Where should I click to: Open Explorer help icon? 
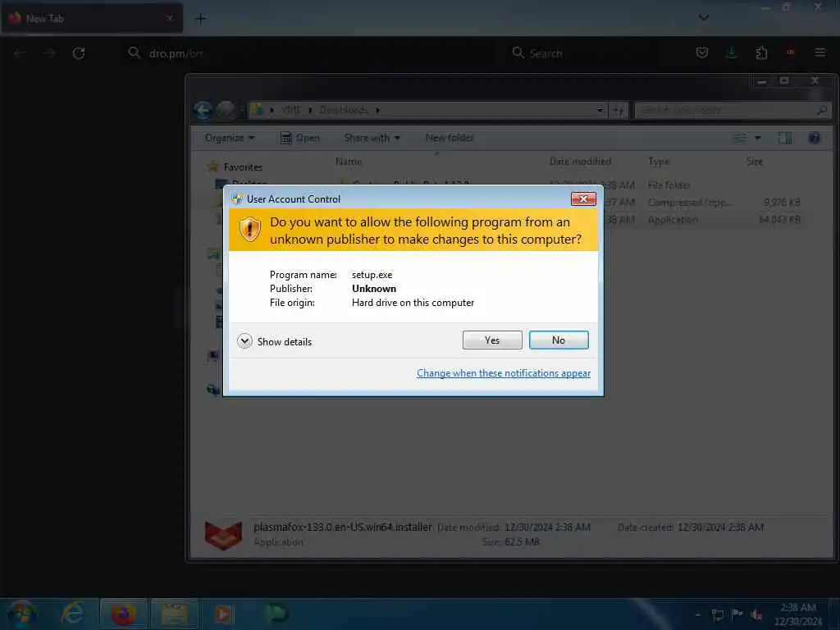tap(815, 138)
